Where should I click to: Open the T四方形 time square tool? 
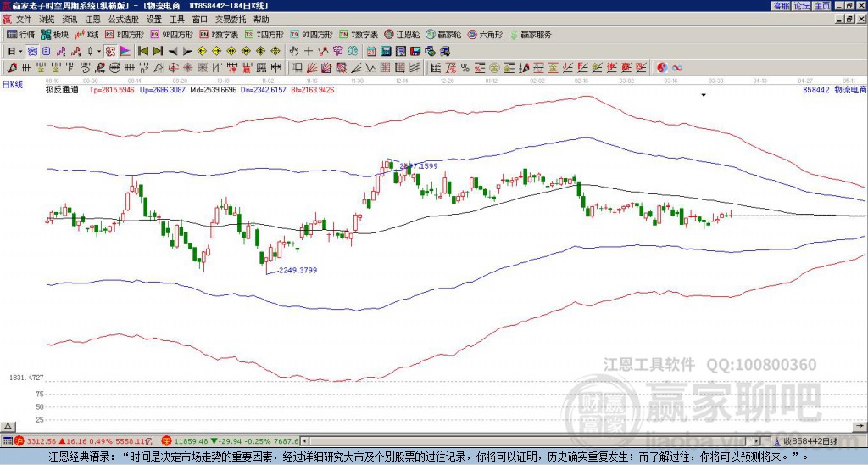[x=264, y=34]
